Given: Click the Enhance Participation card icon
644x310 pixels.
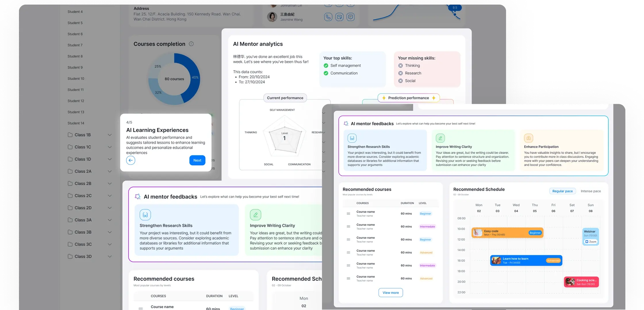Looking at the screenshot, I should tap(528, 138).
